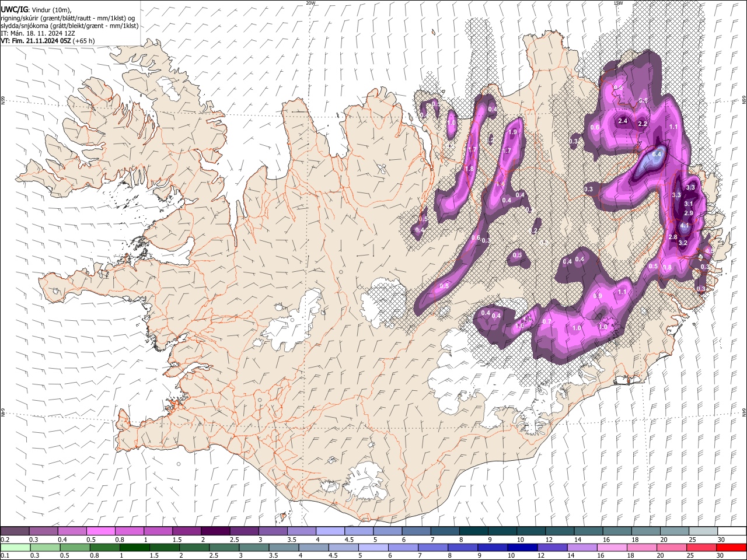Click the 2.2 value label on the map
Screen dimensions: 747x560
point(643,124)
